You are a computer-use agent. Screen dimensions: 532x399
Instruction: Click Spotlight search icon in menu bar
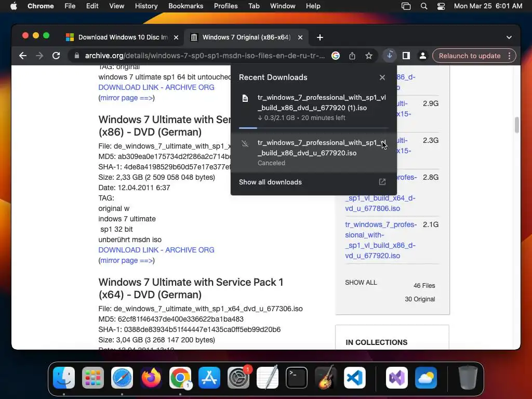424,6
